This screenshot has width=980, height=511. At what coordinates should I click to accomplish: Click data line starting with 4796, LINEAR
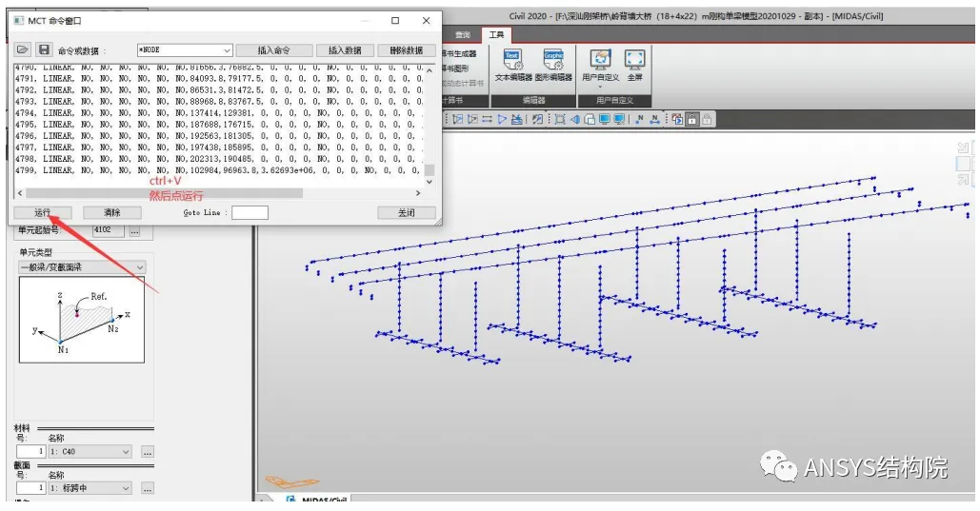219,135
